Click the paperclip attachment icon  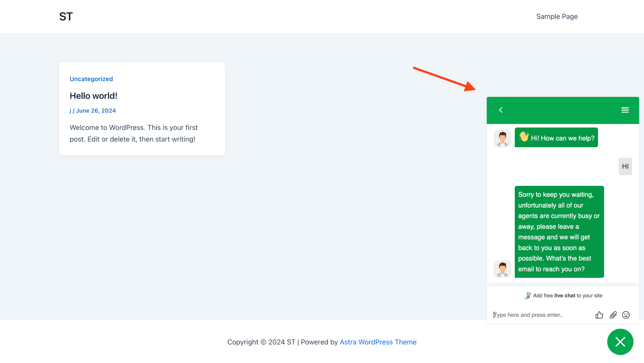[x=613, y=315]
